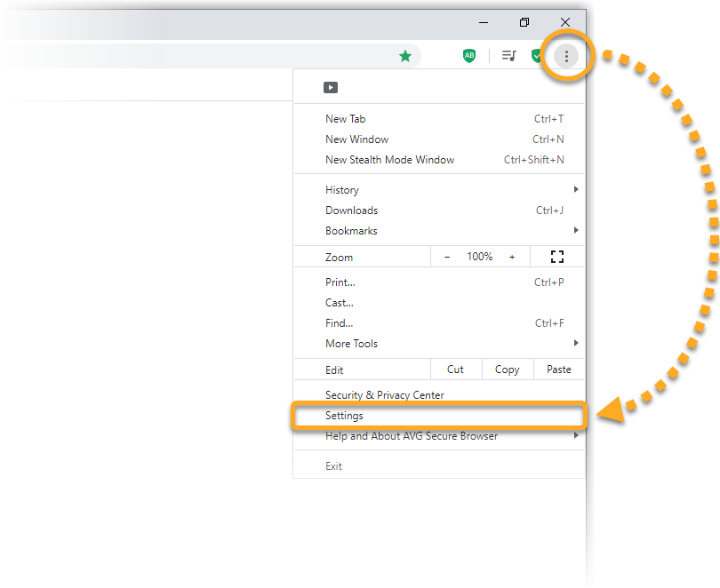
Task: Toggle fullscreen mode icon in Zoom row
Action: 557,257
